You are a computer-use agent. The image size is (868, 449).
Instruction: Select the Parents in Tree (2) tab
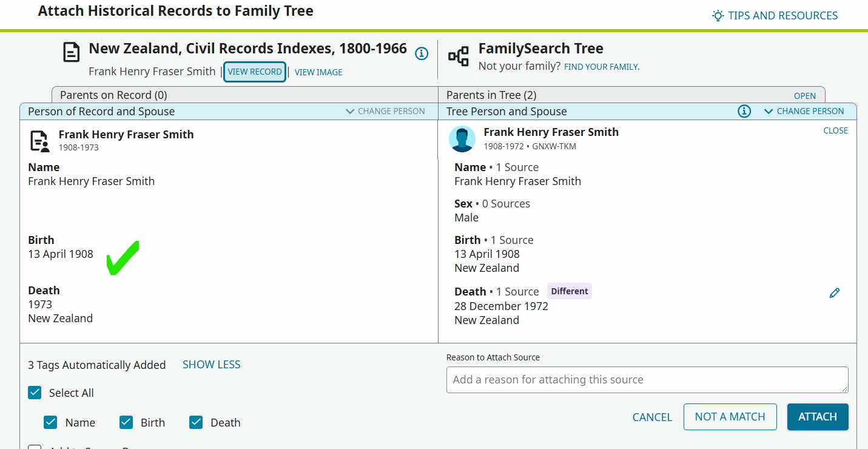631,95
